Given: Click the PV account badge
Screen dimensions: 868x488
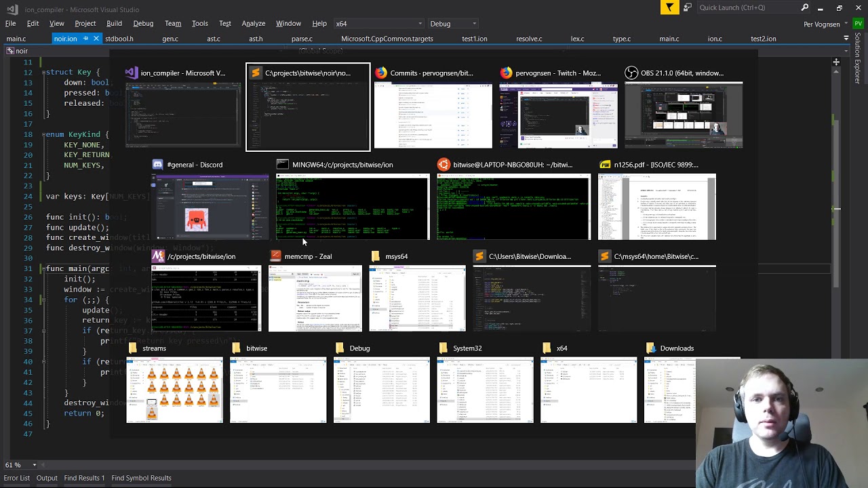Looking at the screenshot, I should tap(858, 24).
